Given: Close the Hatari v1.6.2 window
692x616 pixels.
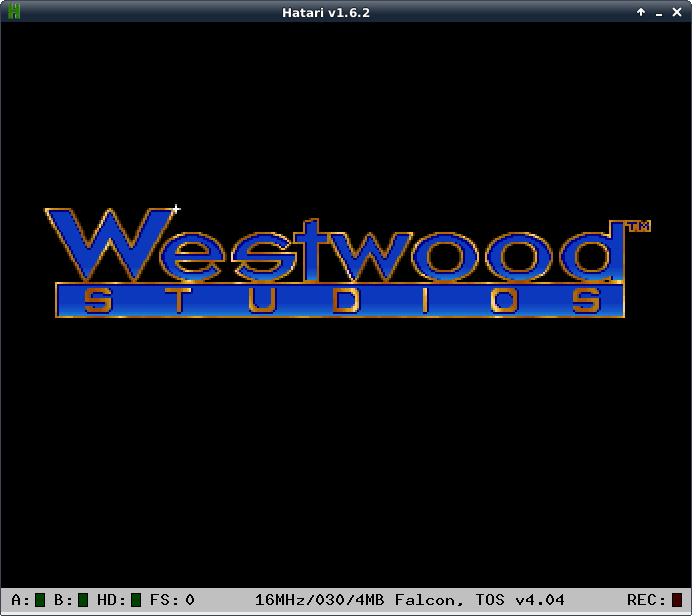Looking at the screenshot, I should 677,12.
